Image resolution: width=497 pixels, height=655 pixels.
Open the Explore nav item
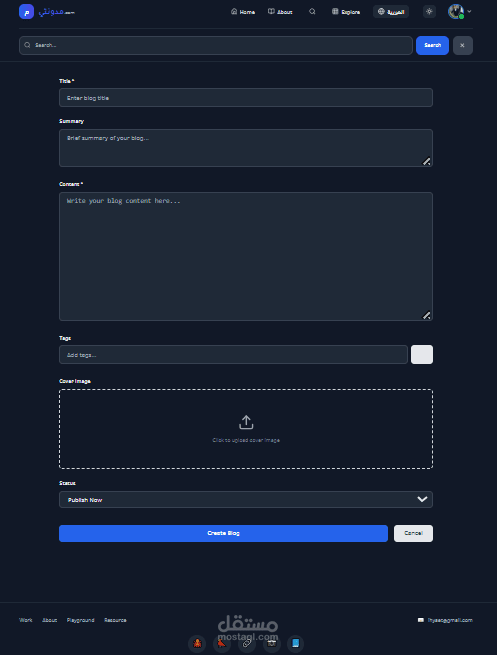pos(346,12)
